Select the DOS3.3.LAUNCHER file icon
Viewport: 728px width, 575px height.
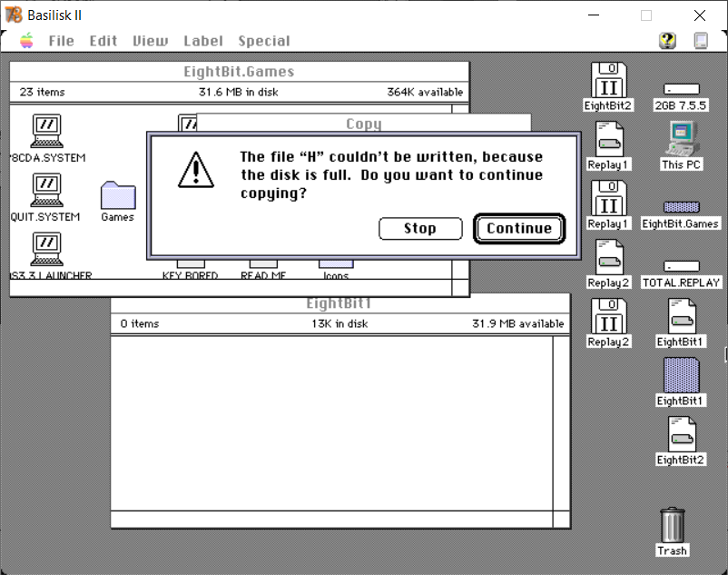coord(47,249)
